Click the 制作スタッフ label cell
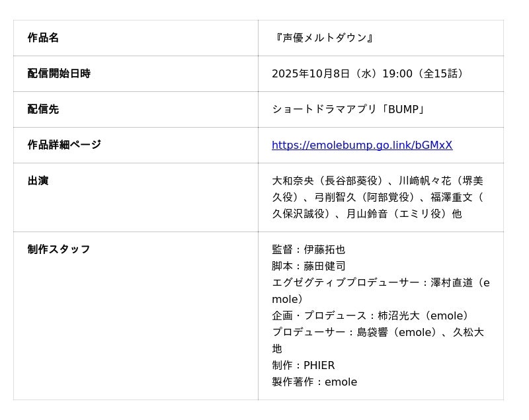Screen dimensions: 529x420 tap(59, 249)
